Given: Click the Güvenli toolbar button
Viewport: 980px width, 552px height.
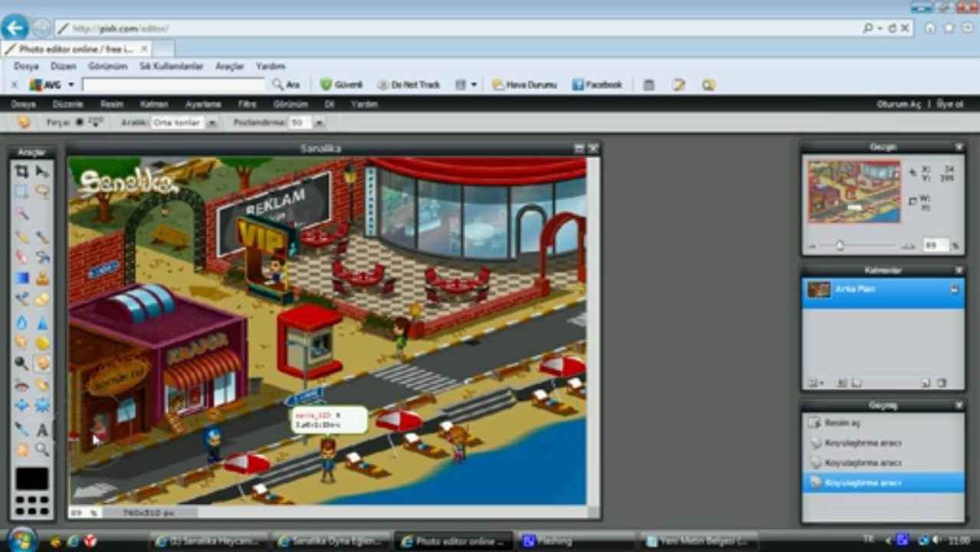Looking at the screenshot, I should 341,85.
